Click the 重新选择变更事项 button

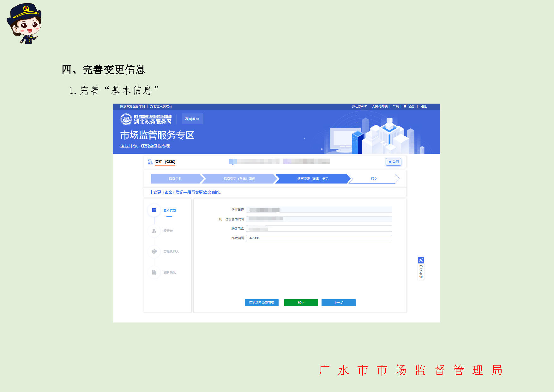coord(262,303)
